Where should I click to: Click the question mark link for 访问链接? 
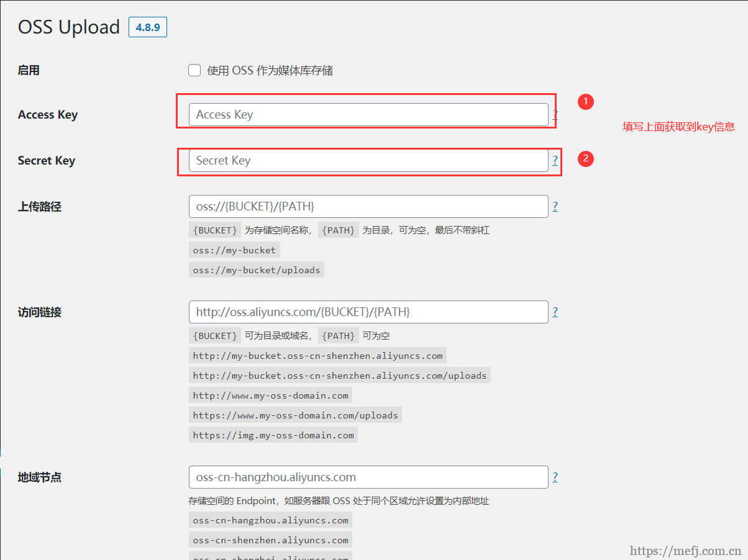pos(555,312)
